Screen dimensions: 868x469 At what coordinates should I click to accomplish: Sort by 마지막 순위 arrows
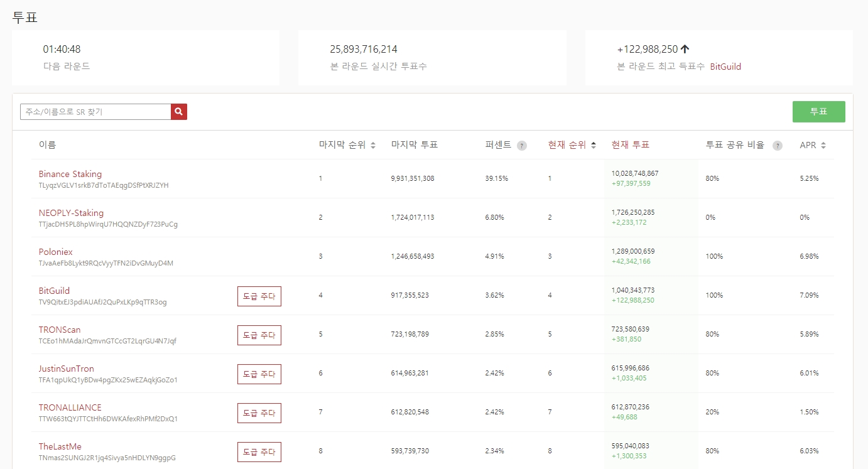[x=373, y=145]
